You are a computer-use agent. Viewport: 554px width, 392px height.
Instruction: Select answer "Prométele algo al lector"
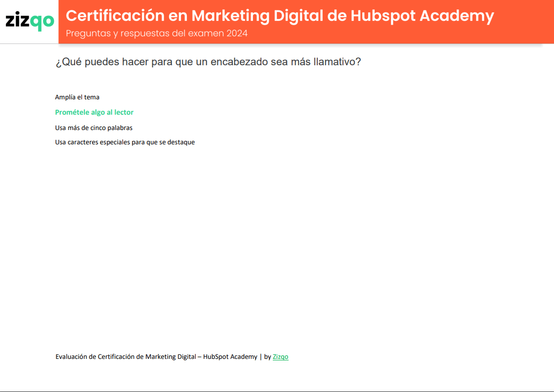94,112
